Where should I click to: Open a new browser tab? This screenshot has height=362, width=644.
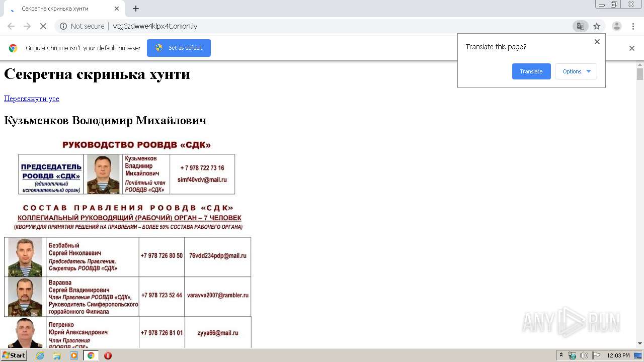click(x=136, y=9)
